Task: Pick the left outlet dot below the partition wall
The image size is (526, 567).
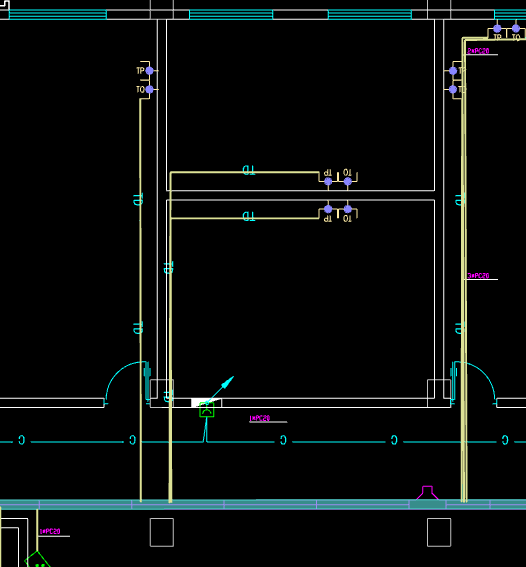Action: coord(328,209)
